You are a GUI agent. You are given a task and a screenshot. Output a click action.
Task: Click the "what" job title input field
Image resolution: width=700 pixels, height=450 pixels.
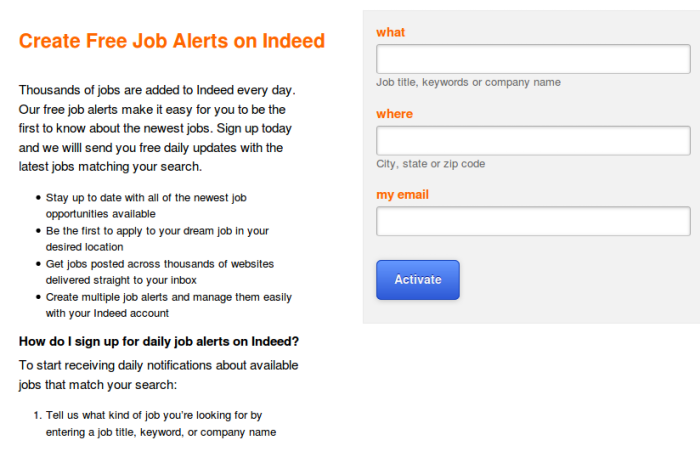[533, 59]
